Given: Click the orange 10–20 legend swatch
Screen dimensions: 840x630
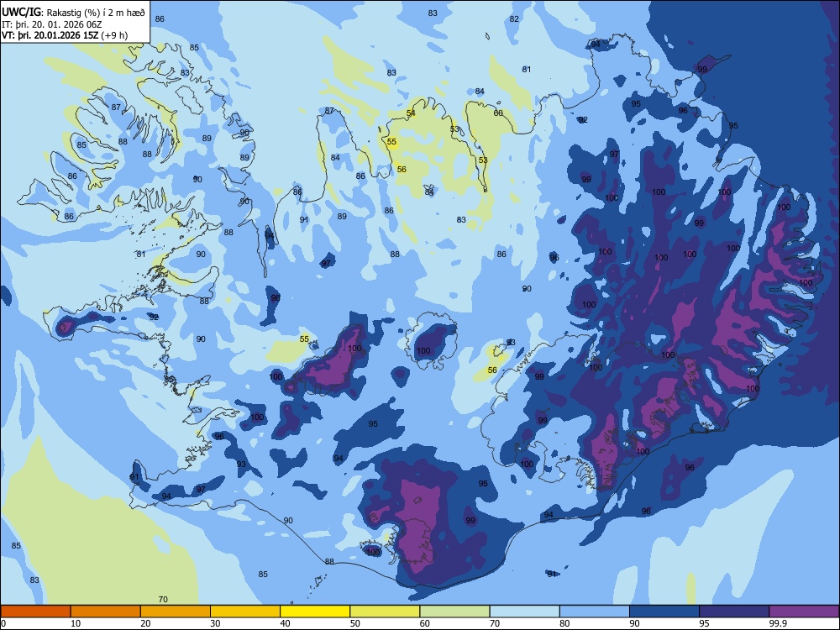Looking at the screenshot, I should [106, 612].
